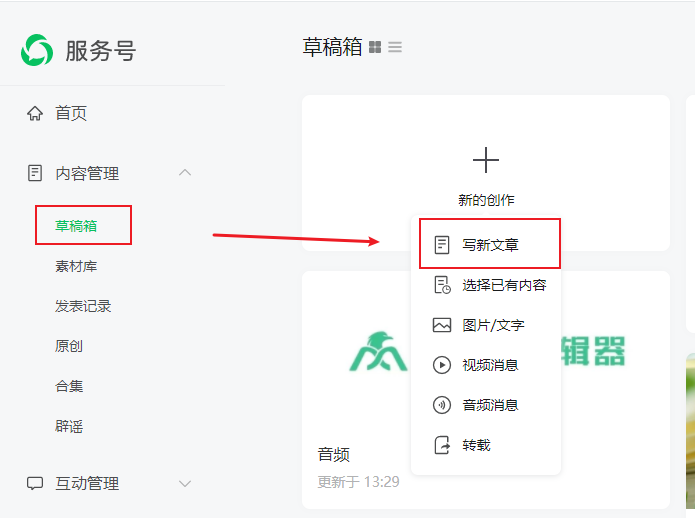The image size is (695, 518).
Task: Collapse the 内容管理 section chevron
Action: tap(185, 173)
